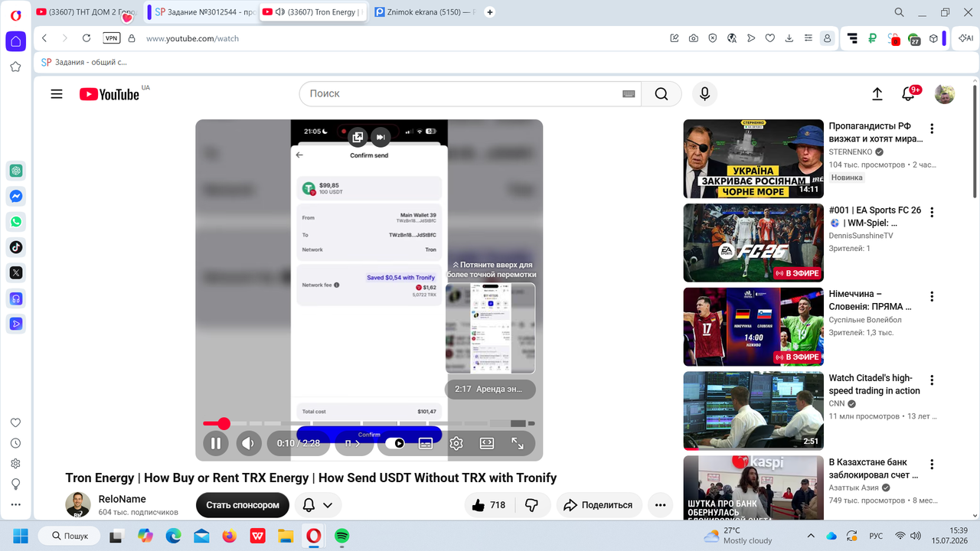Viewport: 980px width, 551px height.
Task: Start voice search with the microphone
Action: pos(705,93)
